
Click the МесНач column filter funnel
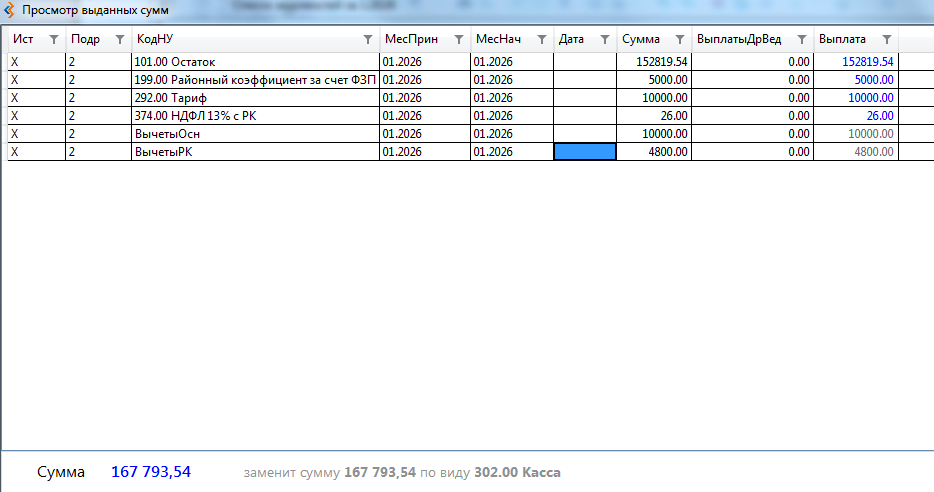tap(541, 40)
